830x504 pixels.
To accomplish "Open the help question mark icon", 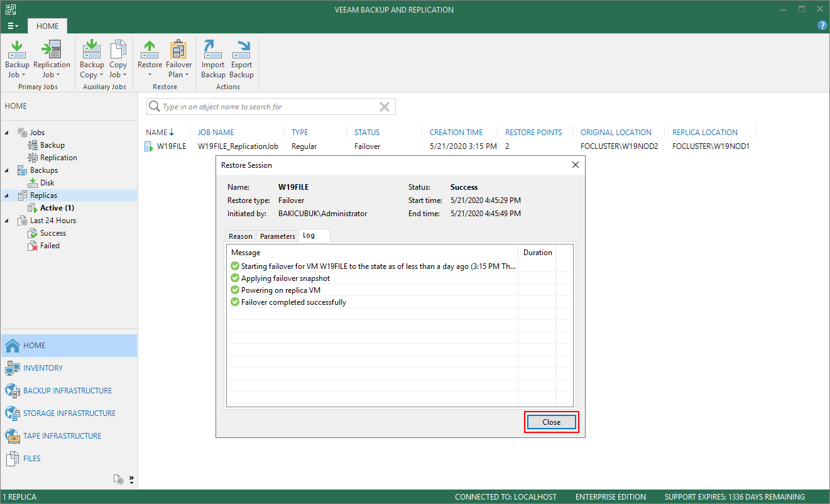I will tap(822, 26).
